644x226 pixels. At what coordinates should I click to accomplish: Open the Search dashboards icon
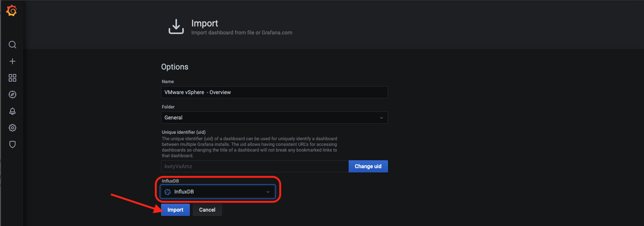tap(12, 45)
